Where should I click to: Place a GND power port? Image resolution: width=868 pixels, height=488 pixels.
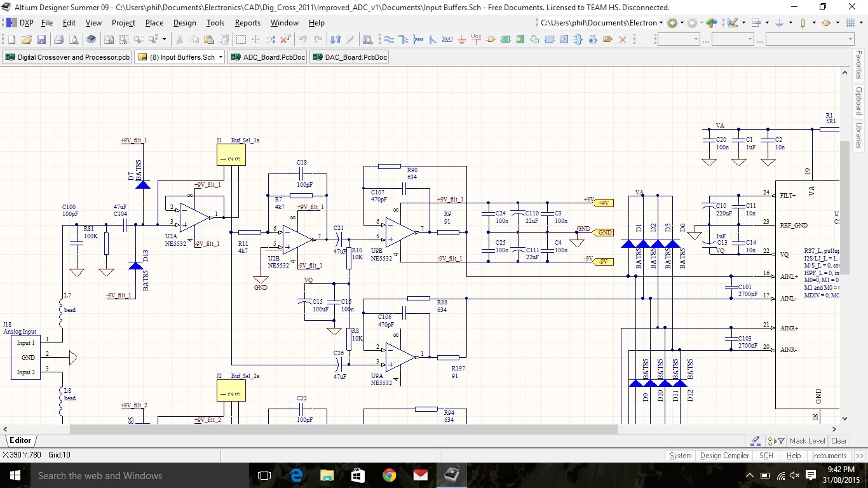pyautogui.click(x=462, y=39)
